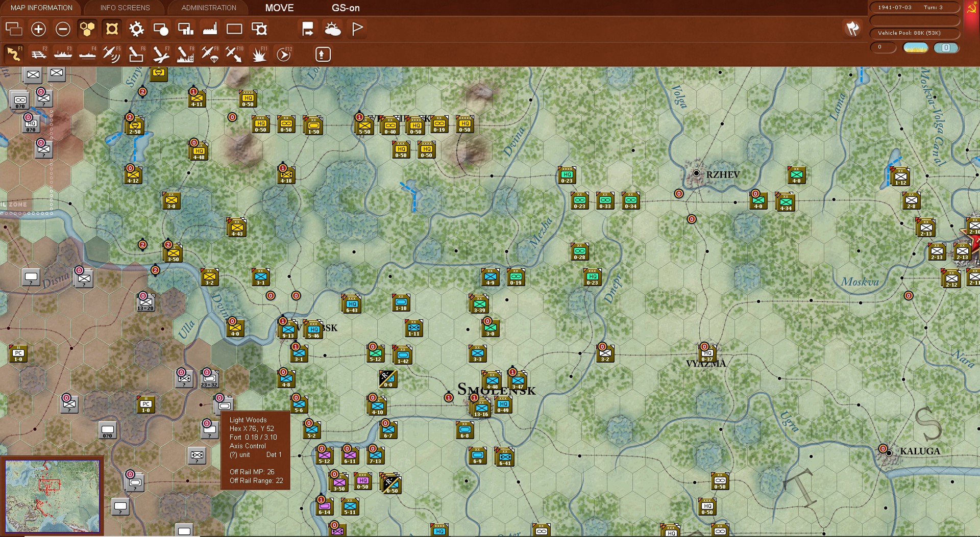Click the pennant flag outline icon
Viewport: 980px width, 537px height.
(357, 29)
